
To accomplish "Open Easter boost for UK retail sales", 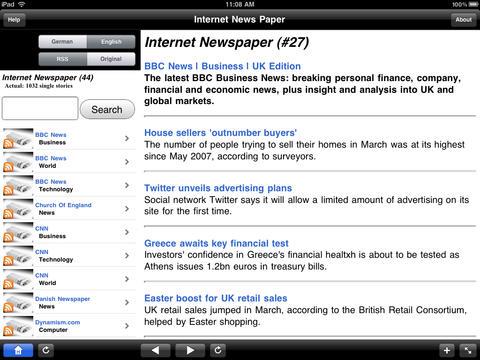I will click(216, 298).
